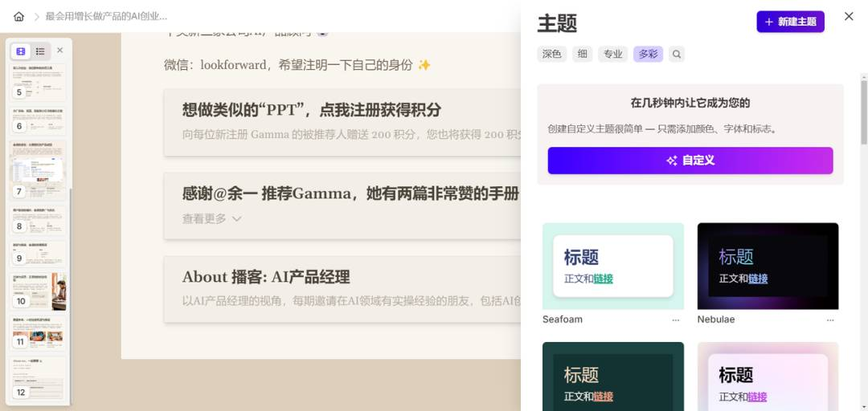Screen dimensions: 868x411
Task: Open the About 播客: AI产品经理 card
Action: click(342, 289)
